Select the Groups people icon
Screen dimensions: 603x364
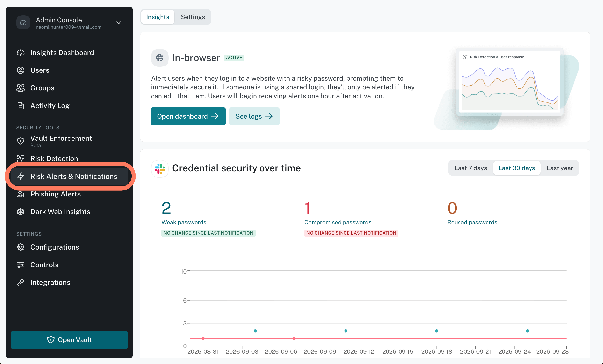coord(21,88)
